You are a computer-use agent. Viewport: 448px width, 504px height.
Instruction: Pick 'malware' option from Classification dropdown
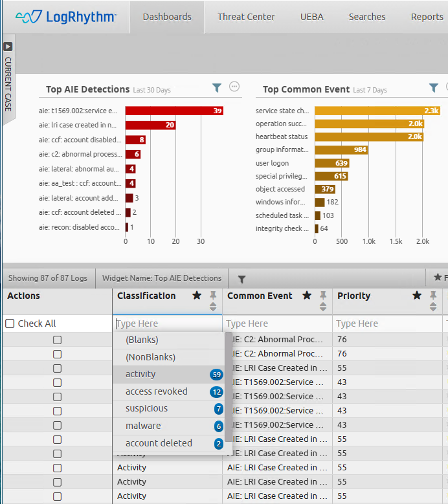click(x=143, y=426)
